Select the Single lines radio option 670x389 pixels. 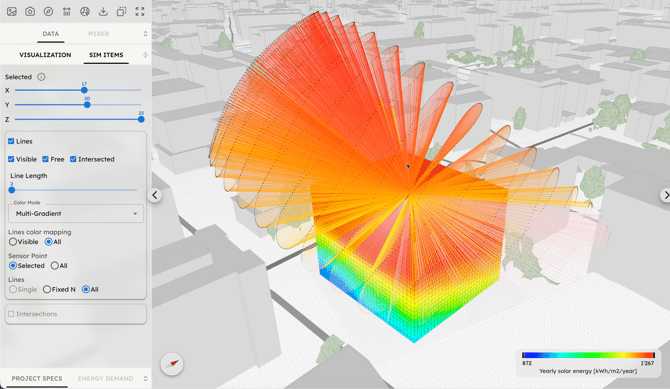13,289
